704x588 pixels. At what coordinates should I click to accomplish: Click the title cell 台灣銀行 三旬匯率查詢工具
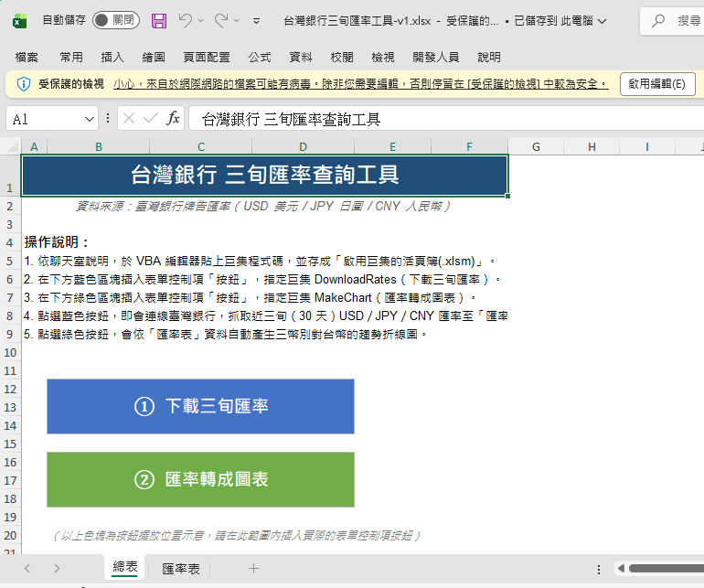265,176
